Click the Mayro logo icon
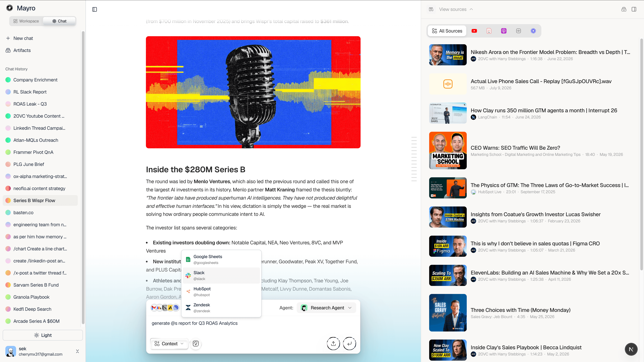644x362 pixels. click(10, 8)
